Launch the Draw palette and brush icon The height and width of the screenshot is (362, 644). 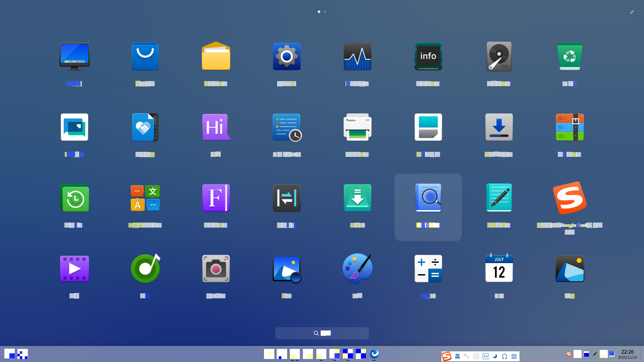click(357, 268)
